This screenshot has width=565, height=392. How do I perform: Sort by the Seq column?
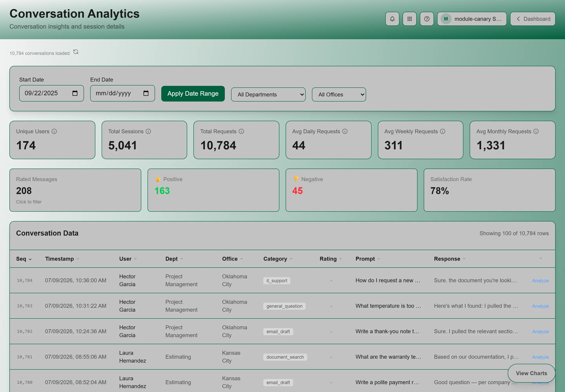(24, 259)
